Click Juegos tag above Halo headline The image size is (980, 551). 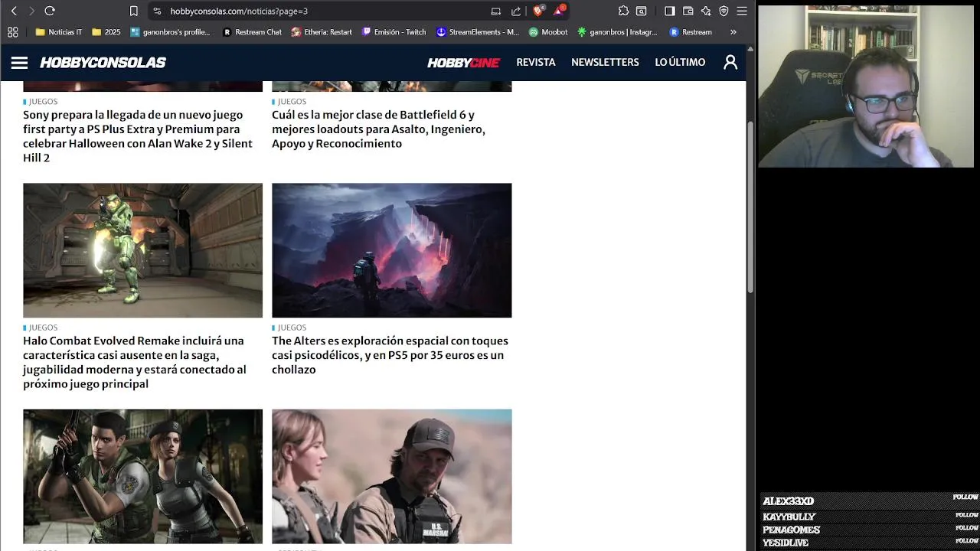coord(43,328)
